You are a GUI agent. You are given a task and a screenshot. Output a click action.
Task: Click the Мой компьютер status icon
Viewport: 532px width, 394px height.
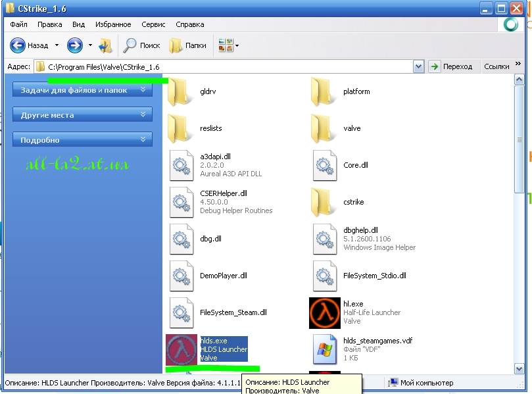(x=393, y=383)
